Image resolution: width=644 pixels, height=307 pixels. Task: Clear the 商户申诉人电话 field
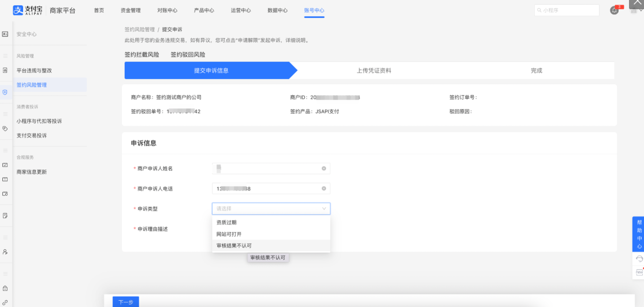tap(323, 188)
